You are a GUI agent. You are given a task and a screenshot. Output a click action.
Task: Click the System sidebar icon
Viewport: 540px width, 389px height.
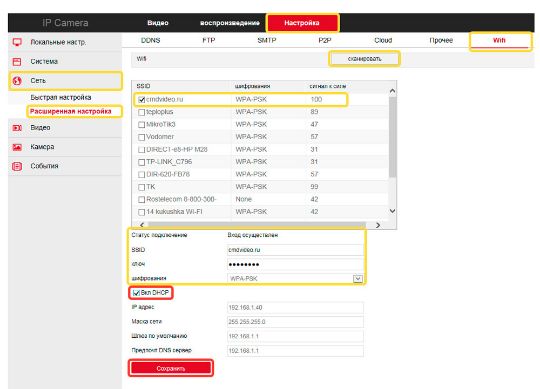tap(17, 62)
